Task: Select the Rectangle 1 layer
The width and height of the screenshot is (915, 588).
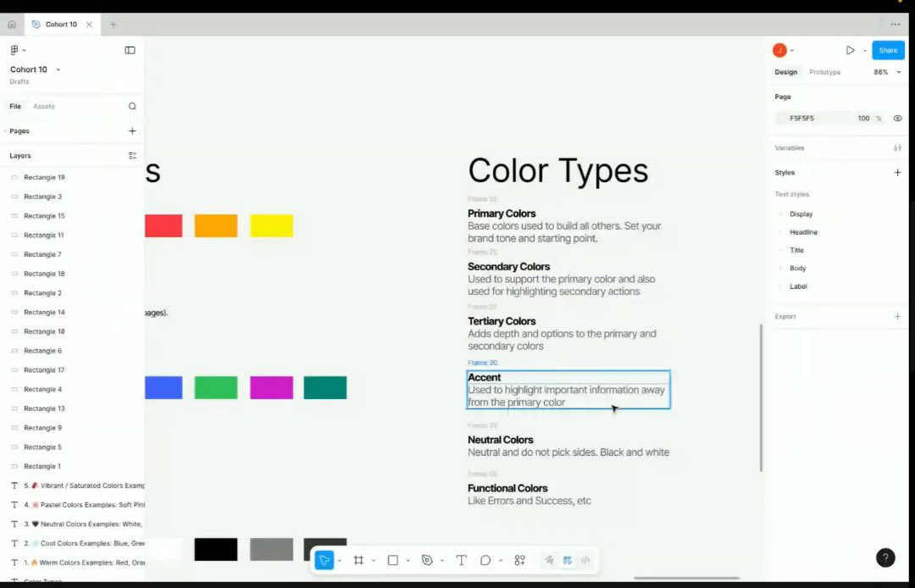Action: coord(72,466)
